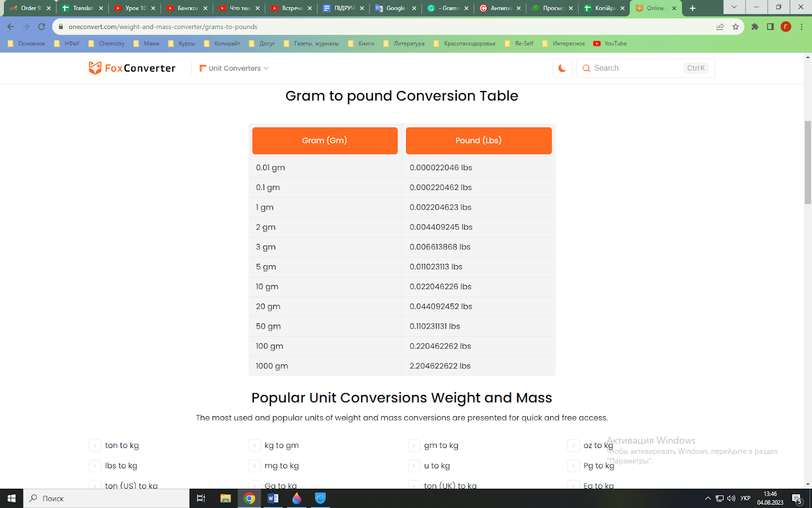Open the network icon in system tray
Viewport: 812px width, 508px height.
point(720,498)
